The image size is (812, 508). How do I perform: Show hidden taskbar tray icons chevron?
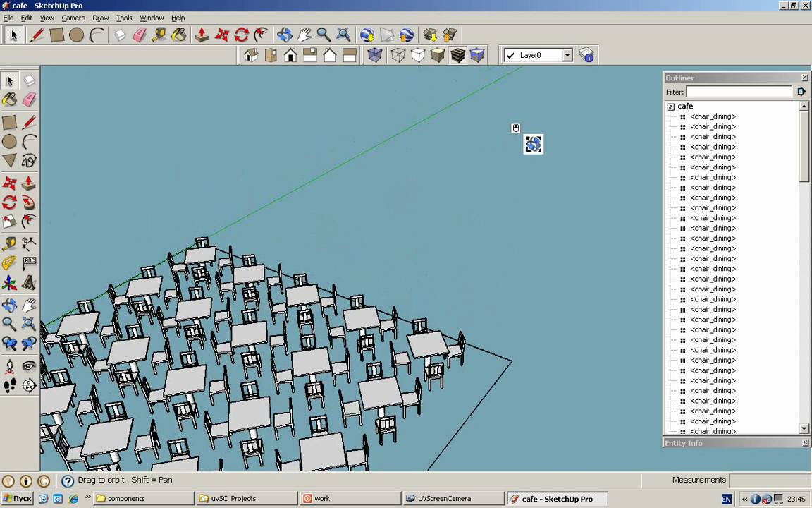pos(744,500)
